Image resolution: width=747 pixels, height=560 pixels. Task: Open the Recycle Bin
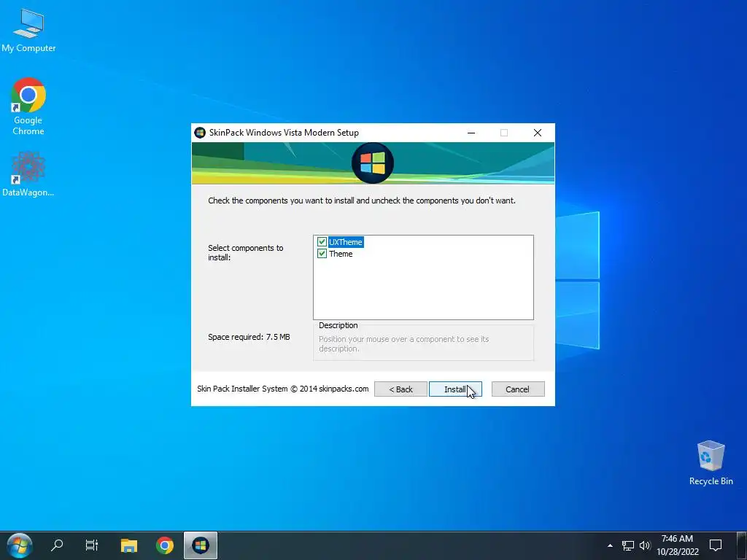pos(711,463)
